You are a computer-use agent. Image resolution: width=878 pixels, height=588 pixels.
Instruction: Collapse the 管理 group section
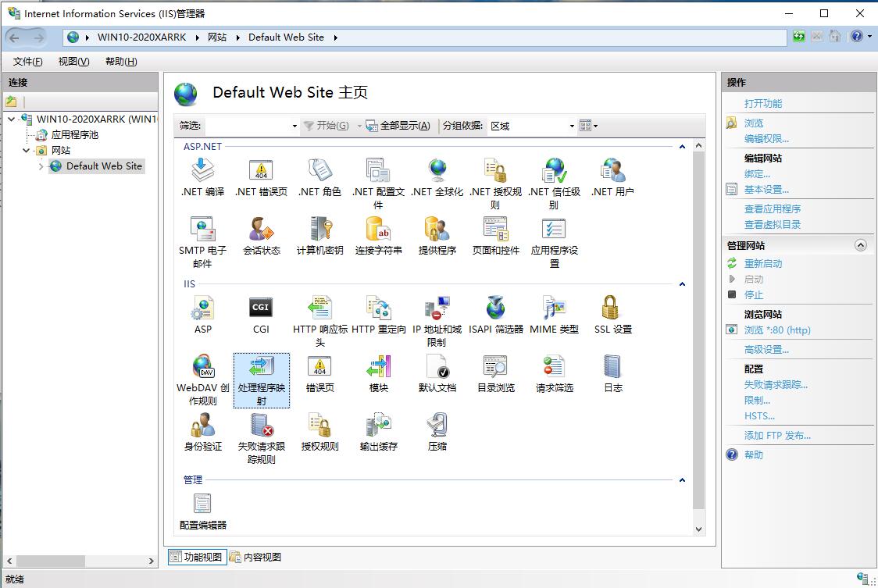[x=682, y=480]
